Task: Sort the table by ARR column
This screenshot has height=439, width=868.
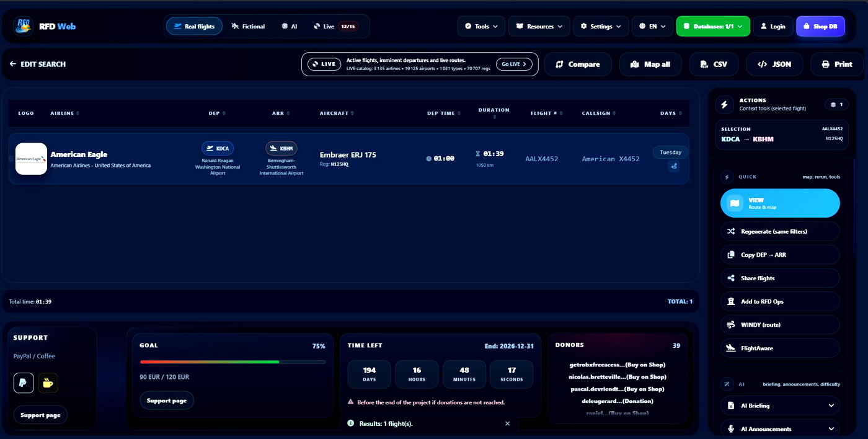Action: point(281,113)
